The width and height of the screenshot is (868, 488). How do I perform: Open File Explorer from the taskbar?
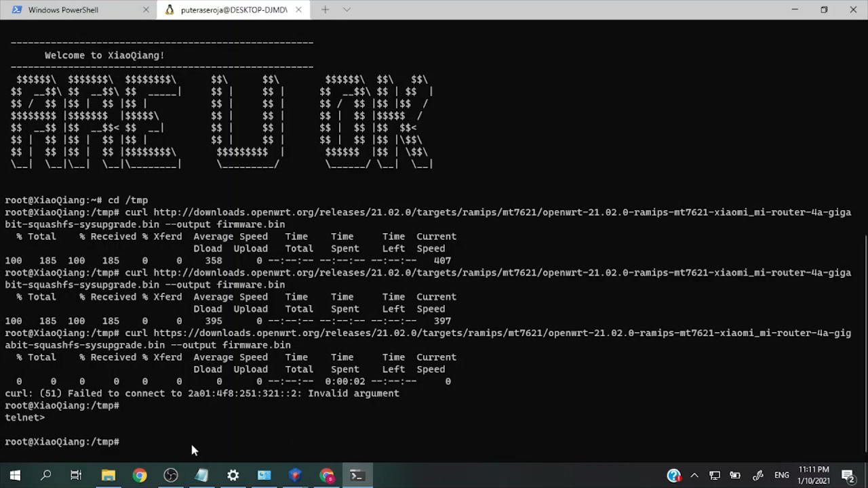pyautogui.click(x=108, y=475)
